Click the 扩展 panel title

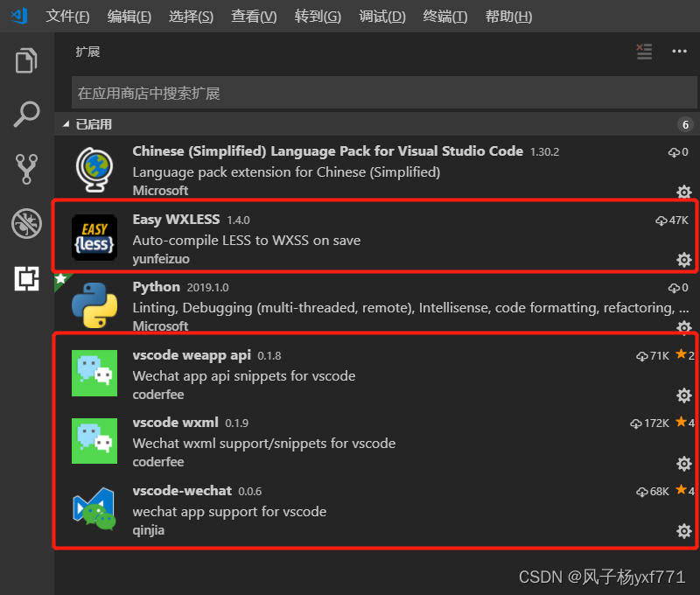click(87, 52)
